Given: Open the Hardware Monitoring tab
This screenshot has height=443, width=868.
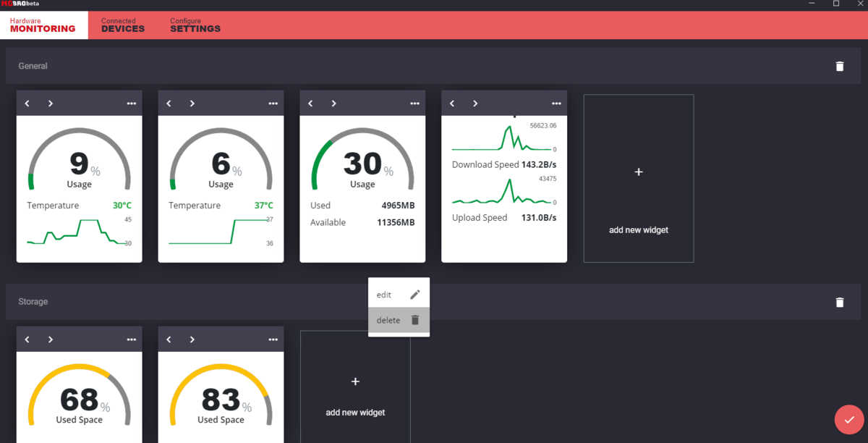Looking at the screenshot, I should tap(43, 25).
